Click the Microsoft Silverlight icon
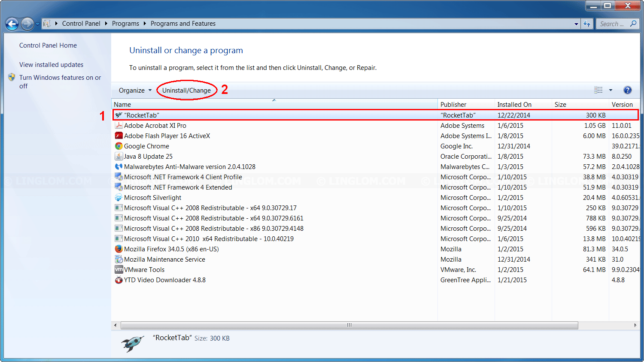Viewport: 644px width, 362px height. (119, 197)
